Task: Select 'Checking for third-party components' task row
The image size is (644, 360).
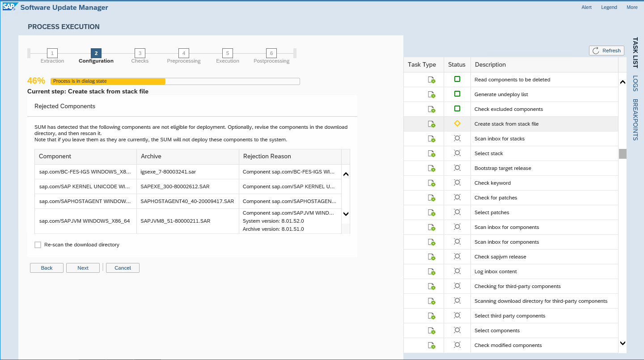Action: (x=511, y=286)
